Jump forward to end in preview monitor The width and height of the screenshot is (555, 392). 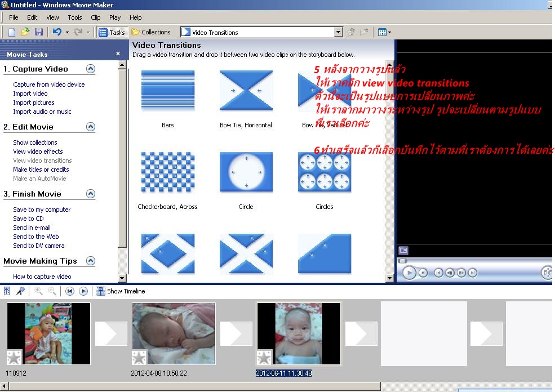473,273
